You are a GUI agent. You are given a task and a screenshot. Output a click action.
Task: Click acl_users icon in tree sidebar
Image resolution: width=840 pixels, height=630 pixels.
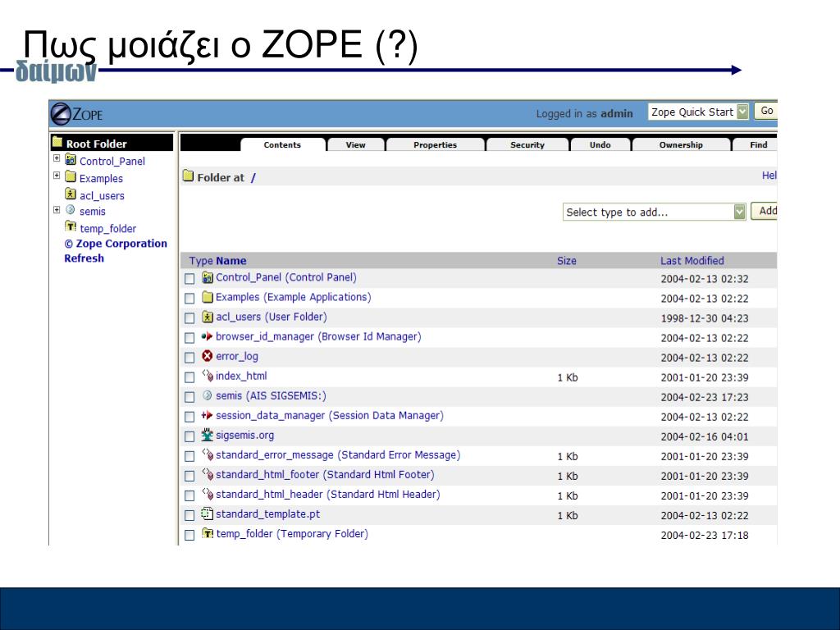[71, 194]
